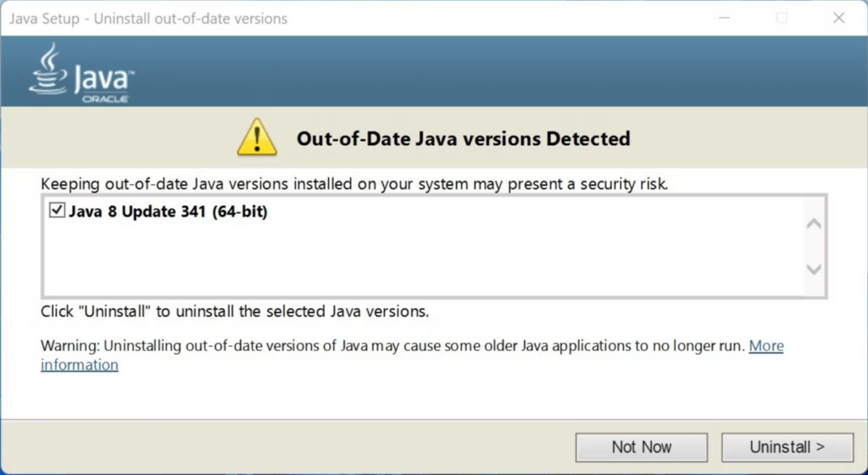
Task: Click the scrollbar track between the arrows
Action: [x=814, y=247]
